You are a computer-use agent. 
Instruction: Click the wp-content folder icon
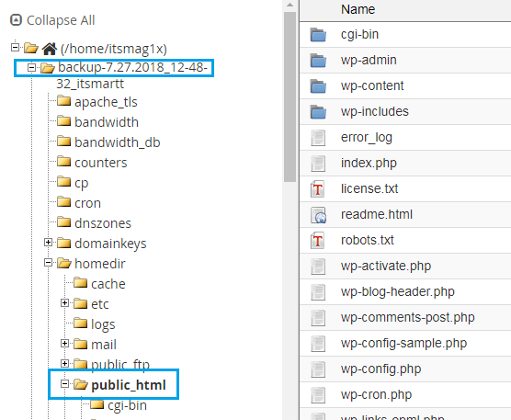[x=318, y=86]
